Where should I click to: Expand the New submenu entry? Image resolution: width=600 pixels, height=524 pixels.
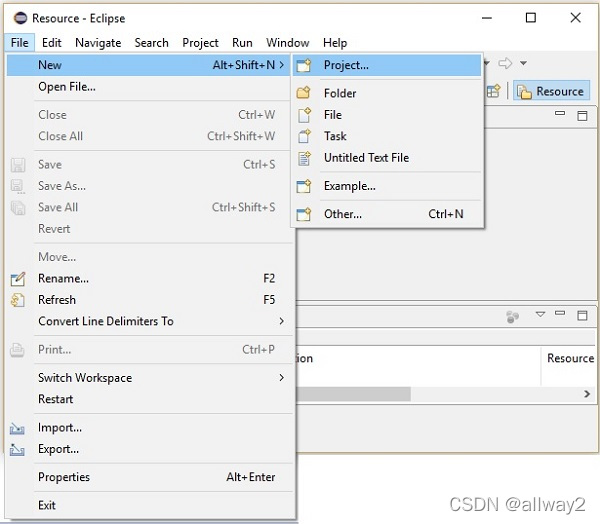pos(148,65)
